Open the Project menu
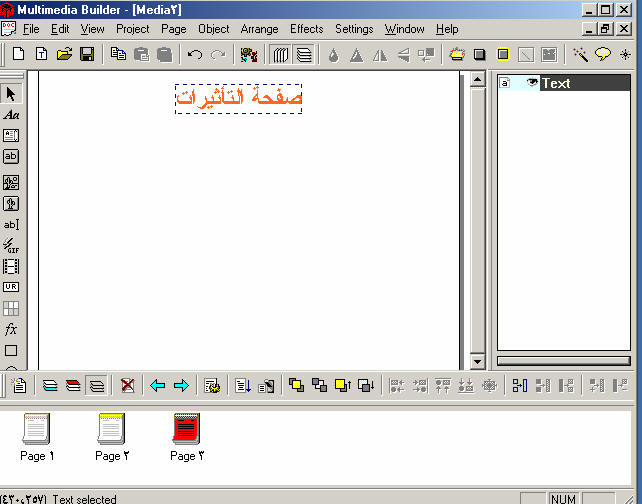Viewport: 642px width, 504px height. tap(133, 29)
